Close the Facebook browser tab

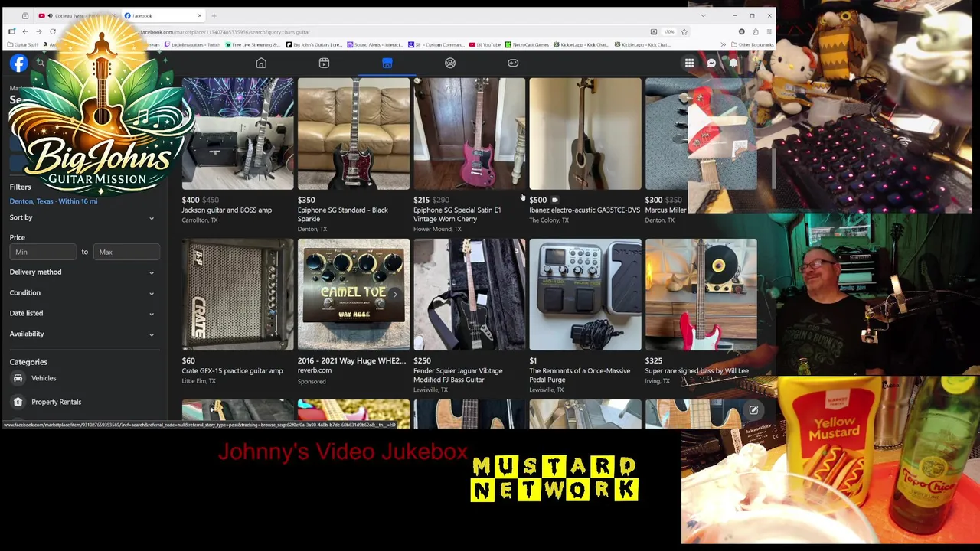[x=200, y=15]
